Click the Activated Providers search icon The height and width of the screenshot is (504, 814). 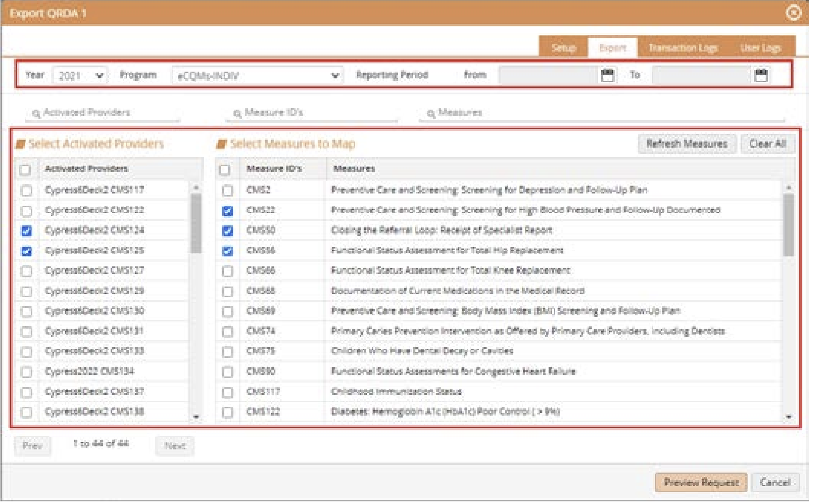(37, 114)
